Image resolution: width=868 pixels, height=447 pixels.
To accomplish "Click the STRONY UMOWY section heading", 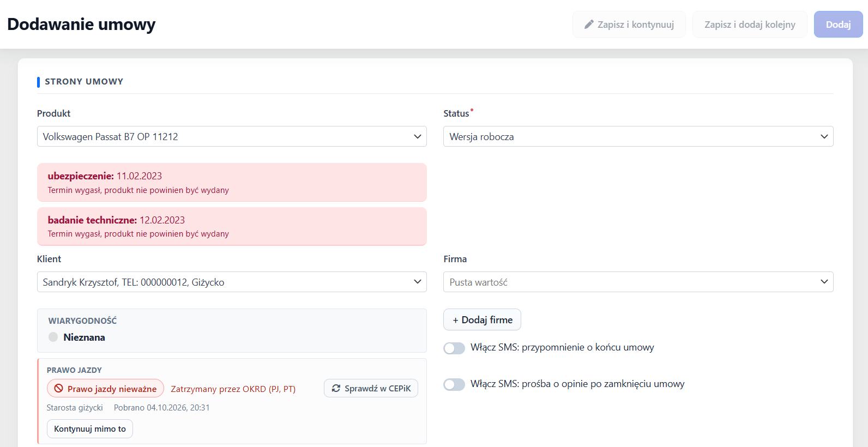I will point(84,82).
